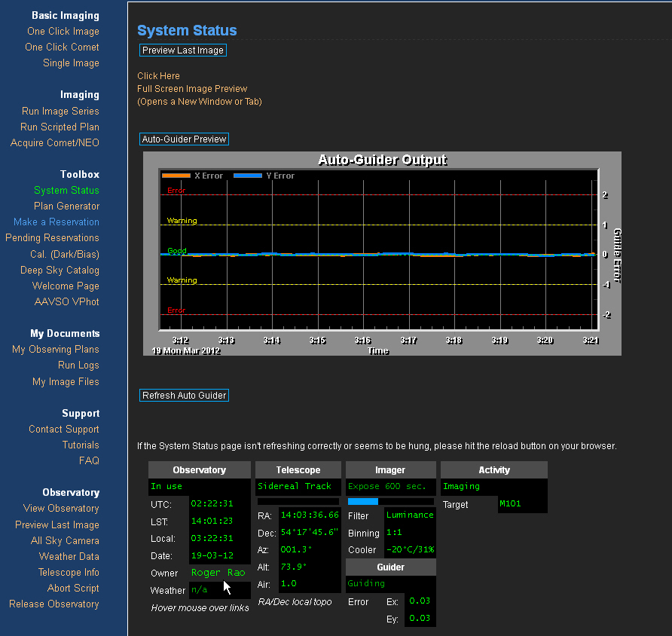This screenshot has width=672, height=636.
Task: Click the owner name Roger Rao
Action: coord(218,573)
